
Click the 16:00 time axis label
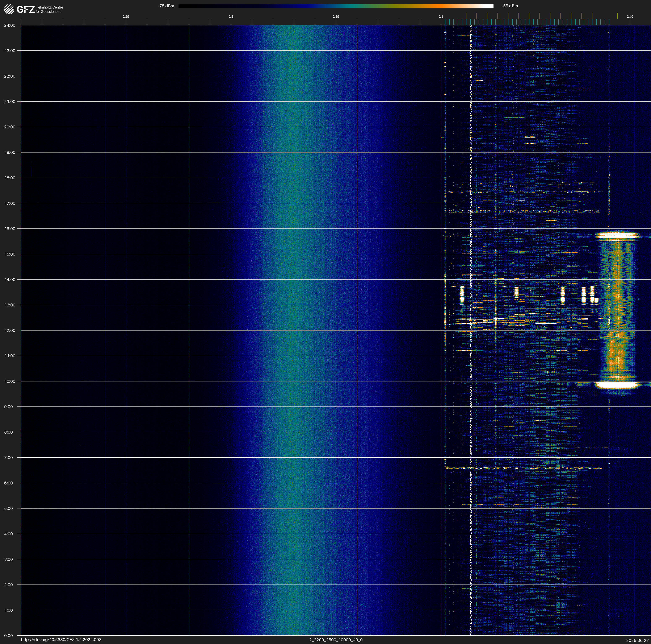pyautogui.click(x=10, y=229)
